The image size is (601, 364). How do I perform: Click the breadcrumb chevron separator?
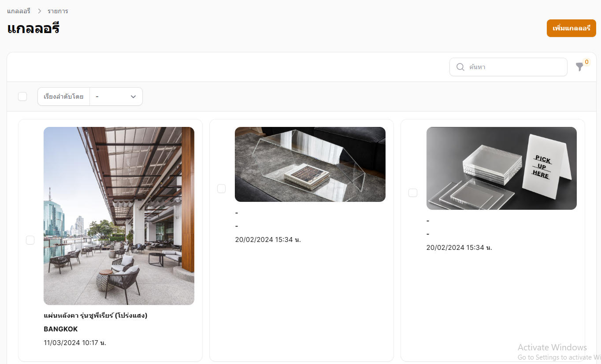[x=39, y=11]
